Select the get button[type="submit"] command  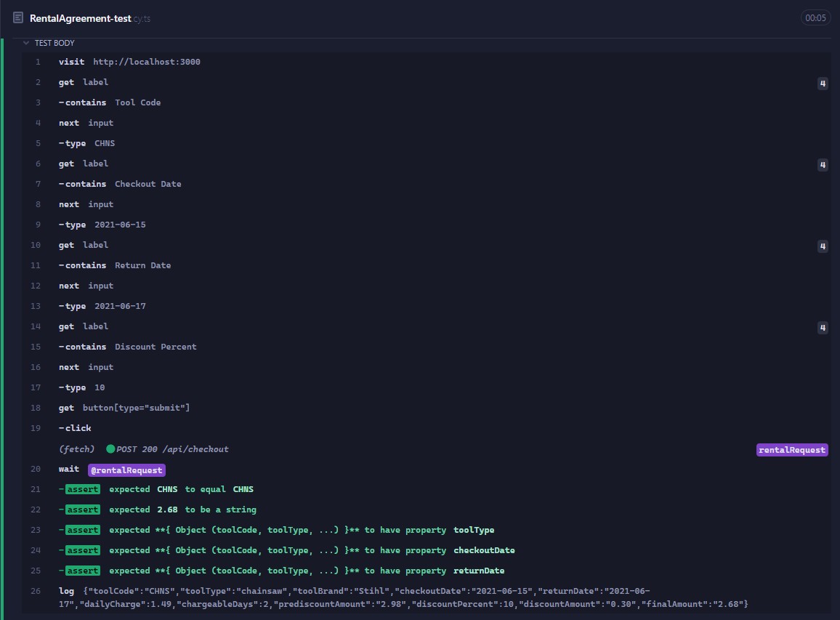[x=427, y=408]
